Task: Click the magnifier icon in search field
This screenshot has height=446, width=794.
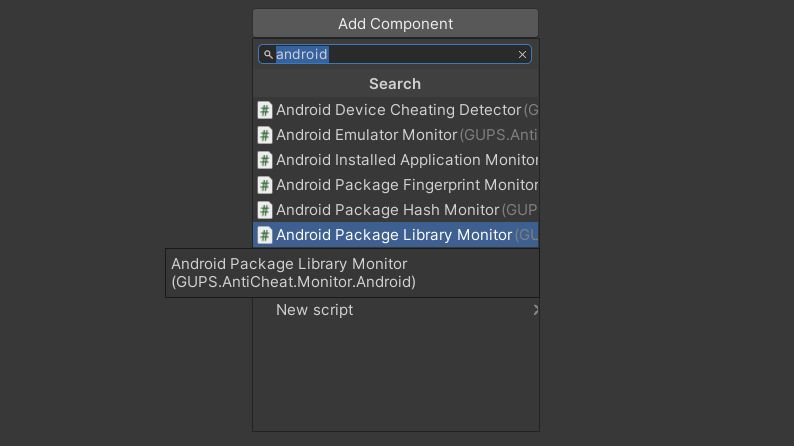Action: click(268, 54)
